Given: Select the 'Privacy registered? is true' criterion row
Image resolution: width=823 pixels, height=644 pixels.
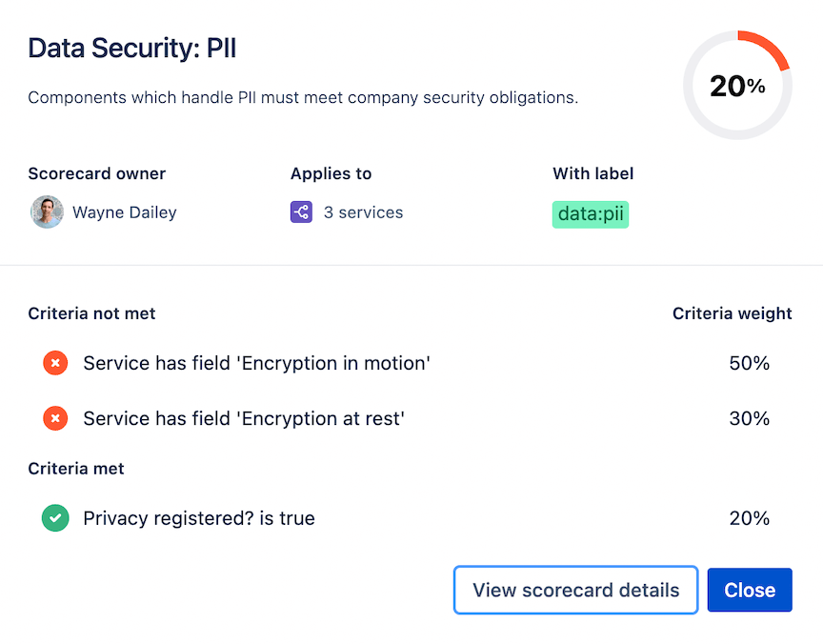Looking at the screenshot, I should 199,517.
